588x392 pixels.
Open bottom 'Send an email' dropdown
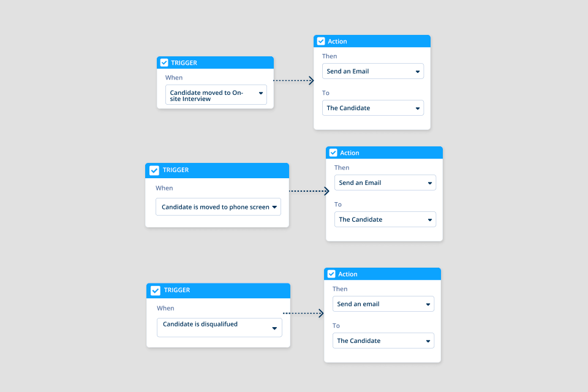[383, 304]
